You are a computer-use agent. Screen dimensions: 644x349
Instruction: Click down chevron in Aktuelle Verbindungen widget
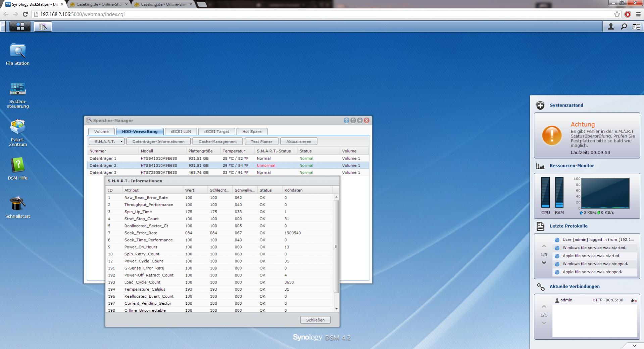[x=544, y=323]
